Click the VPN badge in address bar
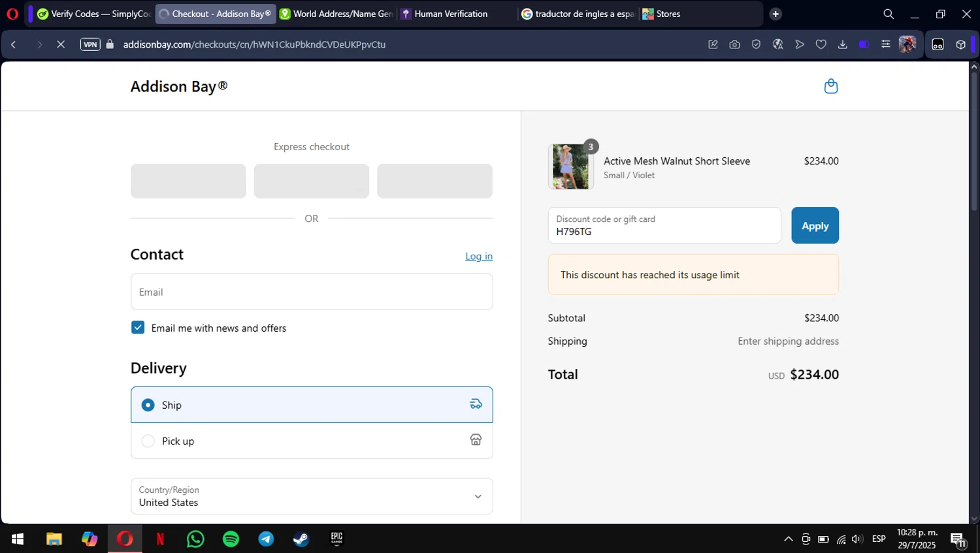Image resolution: width=980 pixels, height=553 pixels. (90, 44)
